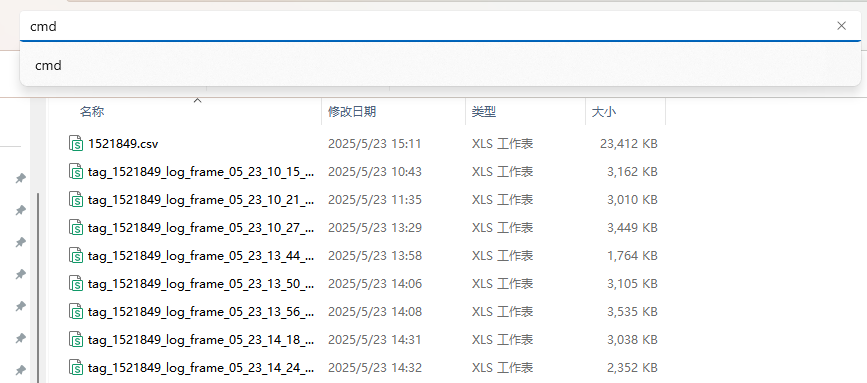The image size is (867, 383).
Task: Sort files by the 修改日期 column header
Action: pos(352,112)
